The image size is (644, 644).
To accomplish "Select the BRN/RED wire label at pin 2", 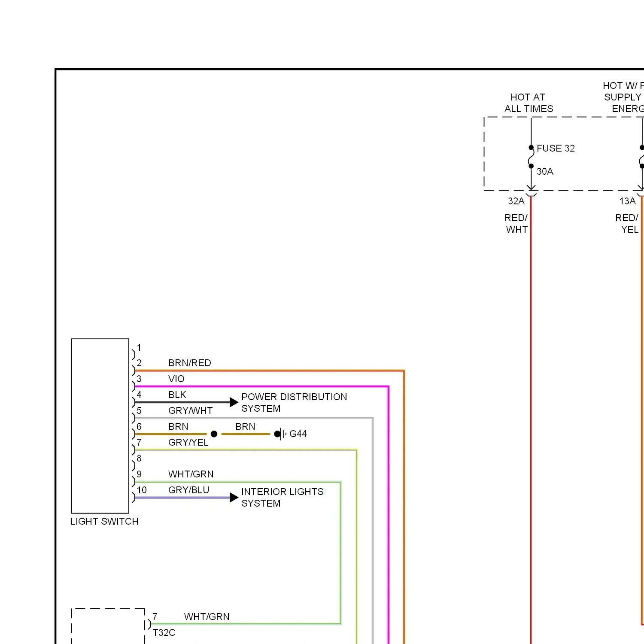I will coord(190,363).
